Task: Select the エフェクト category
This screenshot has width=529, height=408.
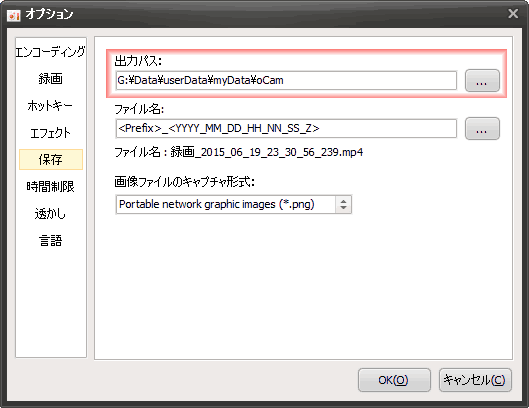Action: tap(51, 133)
